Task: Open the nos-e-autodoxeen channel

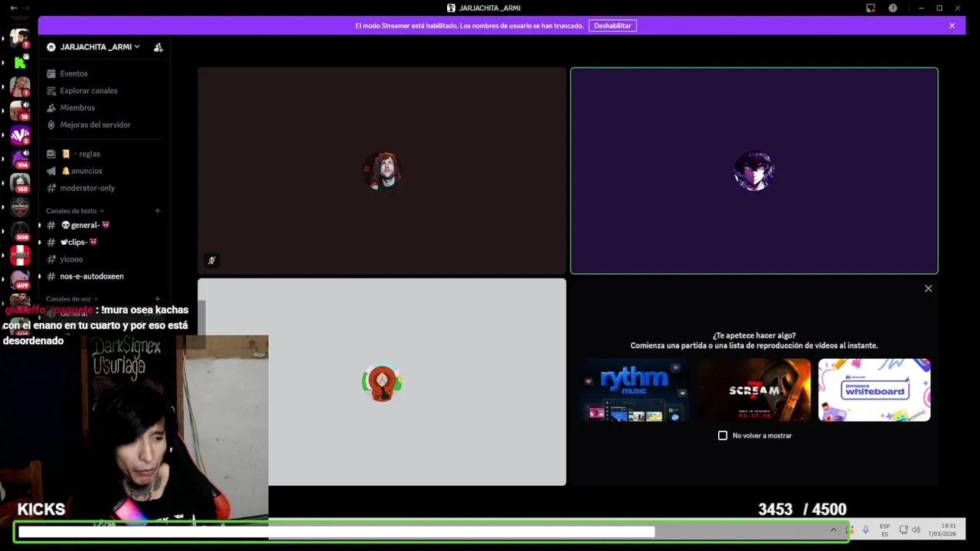Action: 92,276
